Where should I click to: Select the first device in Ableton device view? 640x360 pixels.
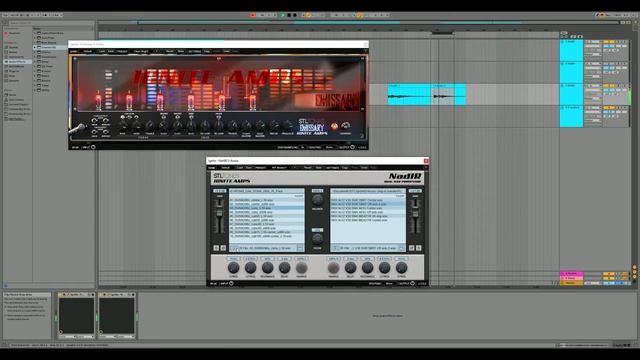(x=76, y=316)
